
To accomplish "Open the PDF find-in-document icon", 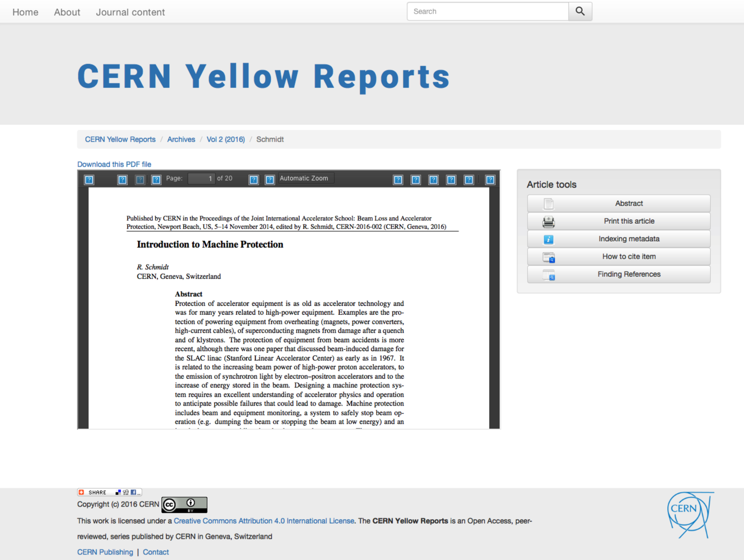I will pyautogui.click(x=122, y=180).
